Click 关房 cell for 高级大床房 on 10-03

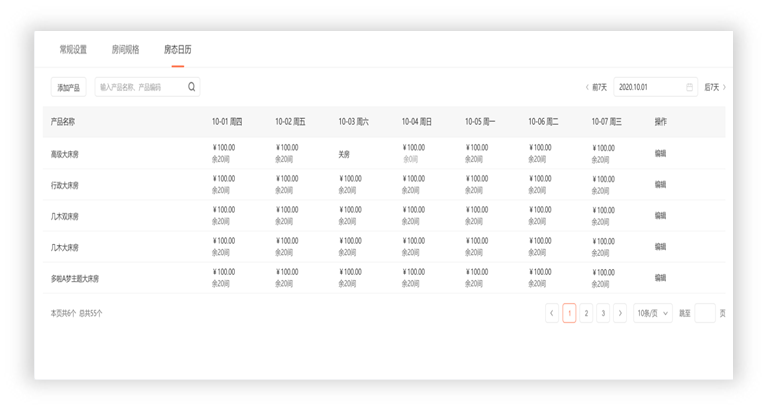(345, 153)
